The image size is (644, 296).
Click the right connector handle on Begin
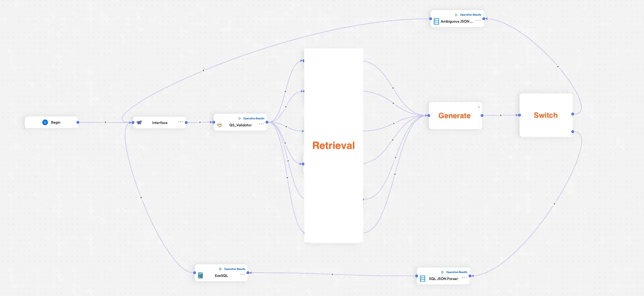pos(78,122)
